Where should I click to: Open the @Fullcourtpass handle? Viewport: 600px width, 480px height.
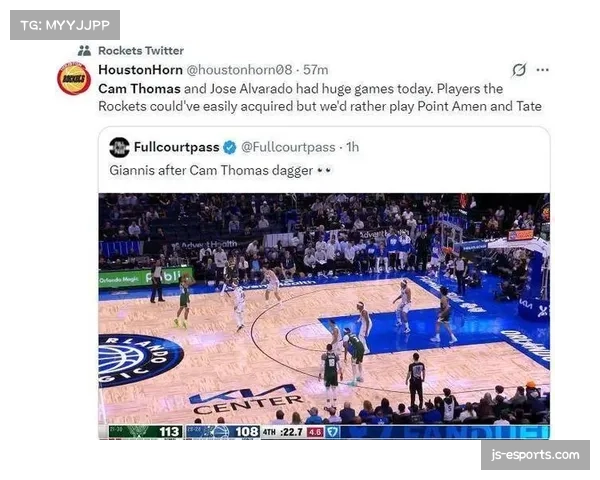pos(288,147)
